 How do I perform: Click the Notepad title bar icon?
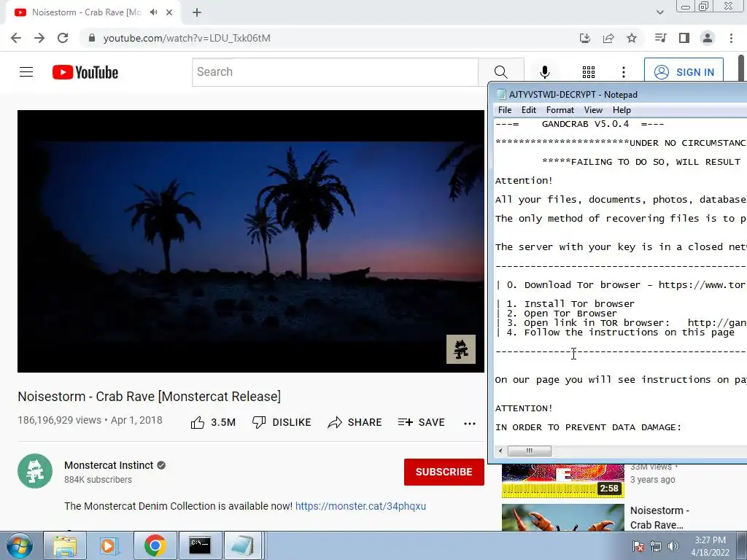pos(500,94)
